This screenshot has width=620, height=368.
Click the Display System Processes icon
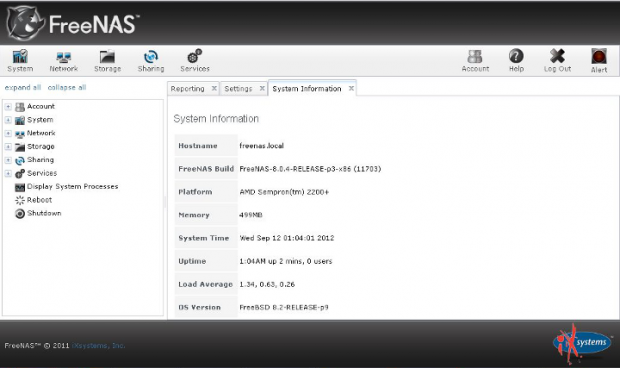coord(20,187)
